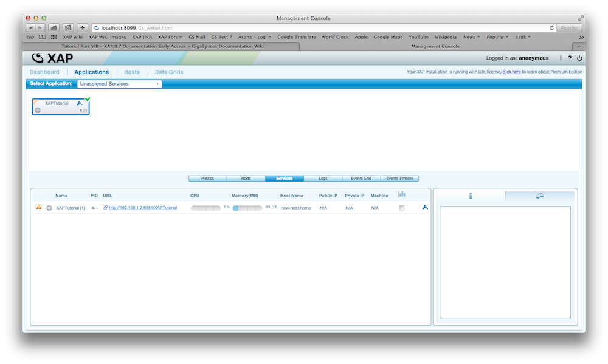Open the XAP Forum bookmark

pos(170,37)
